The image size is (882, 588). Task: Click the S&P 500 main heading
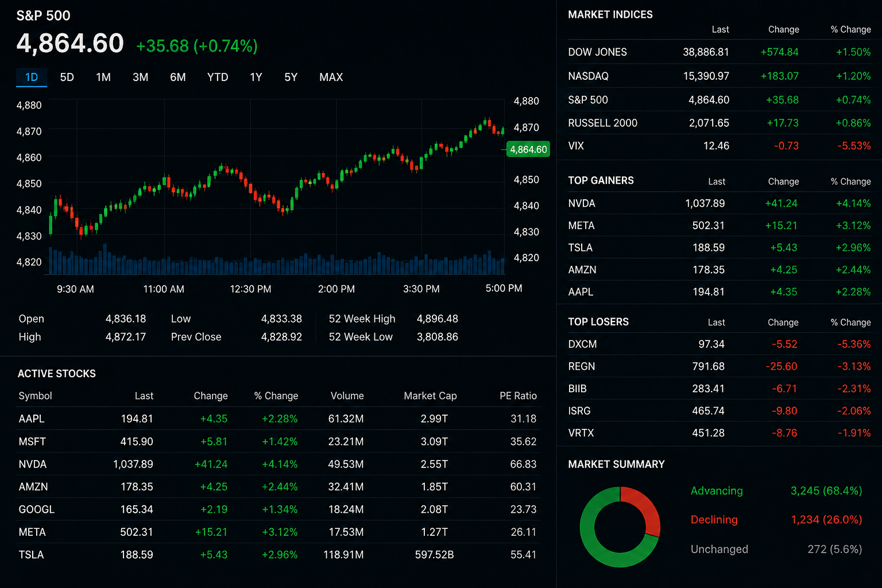(43, 16)
